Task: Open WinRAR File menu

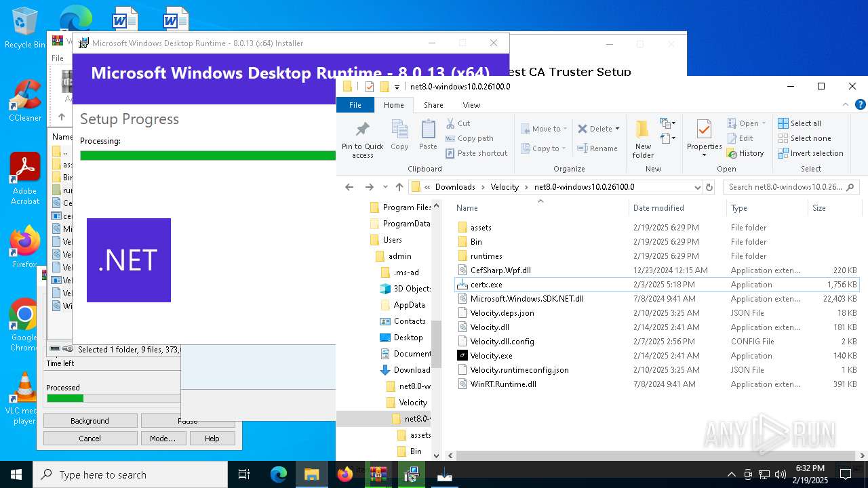Action: 58,58
